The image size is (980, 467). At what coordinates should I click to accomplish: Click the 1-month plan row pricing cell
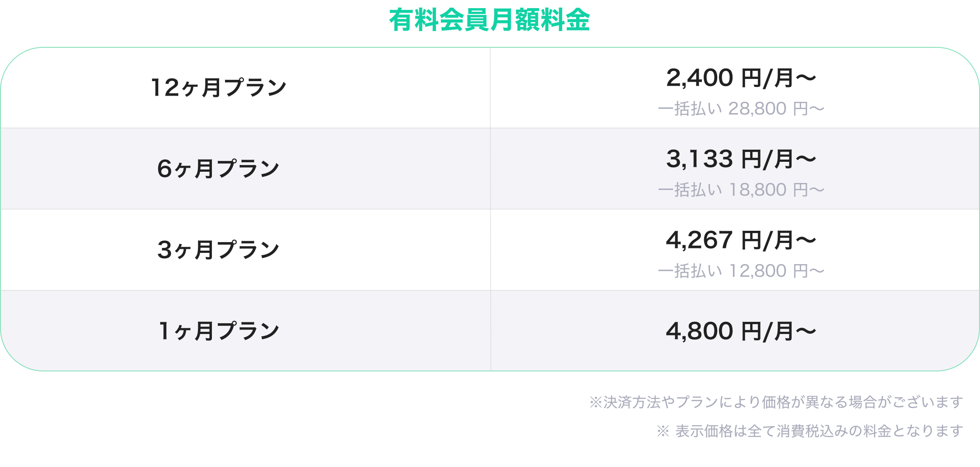(x=735, y=331)
